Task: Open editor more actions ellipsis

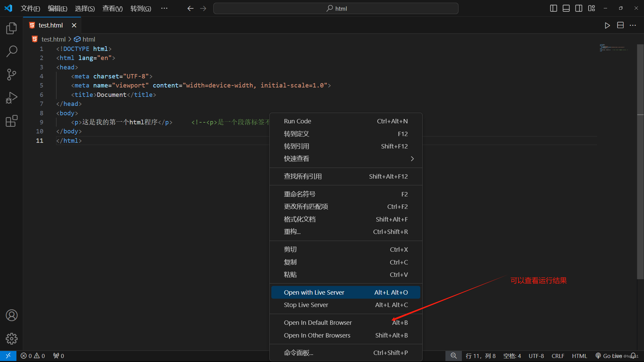Action: (633, 25)
